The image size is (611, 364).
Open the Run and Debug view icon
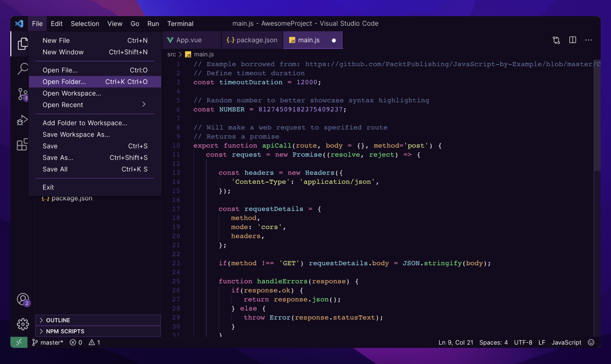22,120
